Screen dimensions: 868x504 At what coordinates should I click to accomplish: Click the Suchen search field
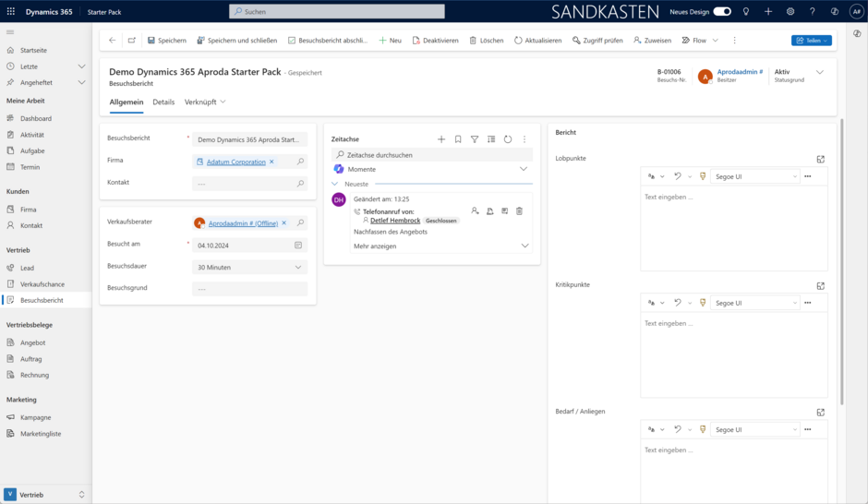[x=336, y=11]
